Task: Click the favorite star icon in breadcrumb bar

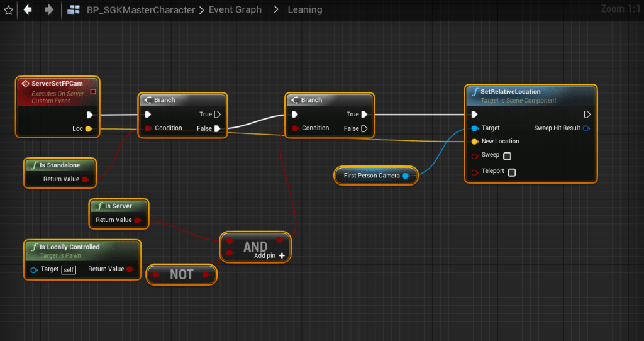Action: (9, 10)
